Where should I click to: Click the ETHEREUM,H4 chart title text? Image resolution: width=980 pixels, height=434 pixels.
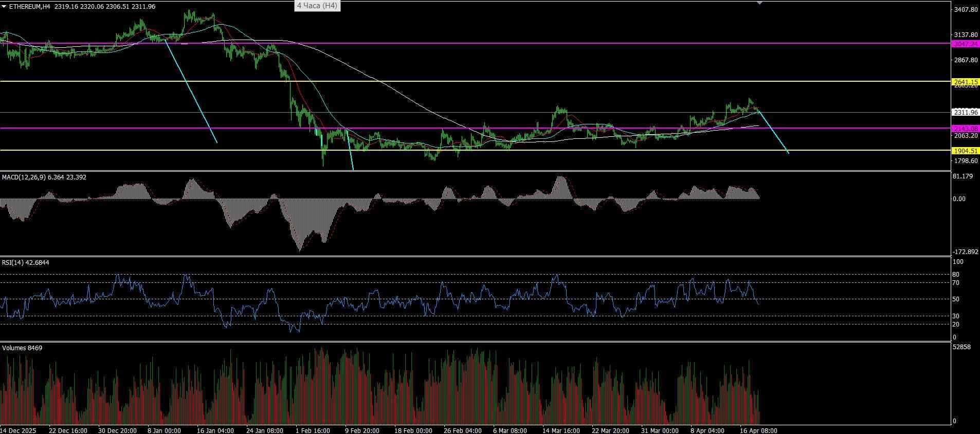(29, 7)
